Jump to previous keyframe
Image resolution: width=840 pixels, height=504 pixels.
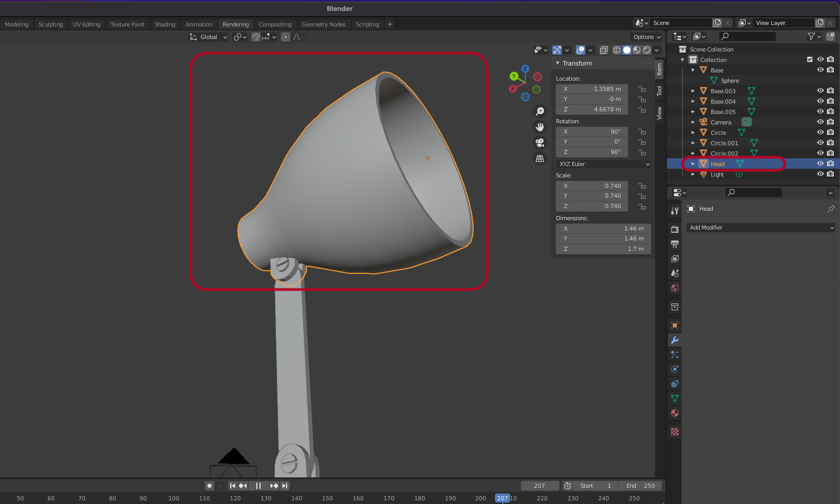coord(243,486)
